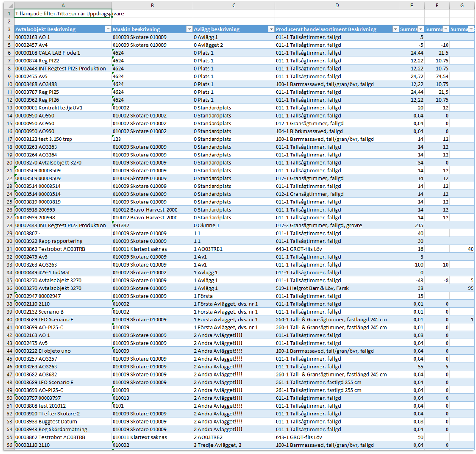The image size is (476, 454).
Task: Select column G header
Action: click(x=462, y=5)
